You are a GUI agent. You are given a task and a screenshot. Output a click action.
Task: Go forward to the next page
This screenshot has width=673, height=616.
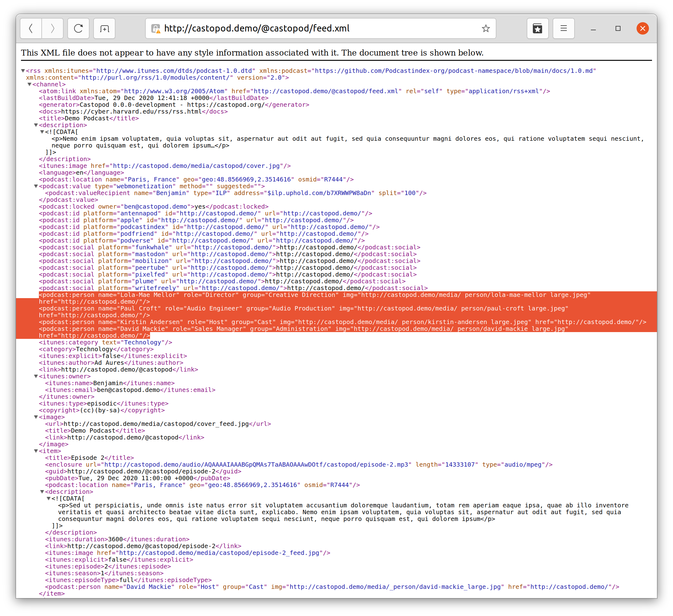click(52, 29)
